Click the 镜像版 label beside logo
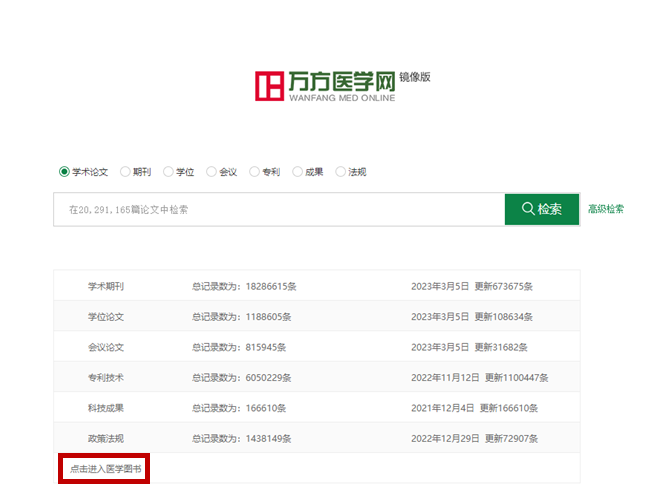Image resolution: width=654 pixels, height=492 pixels. (415, 77)
